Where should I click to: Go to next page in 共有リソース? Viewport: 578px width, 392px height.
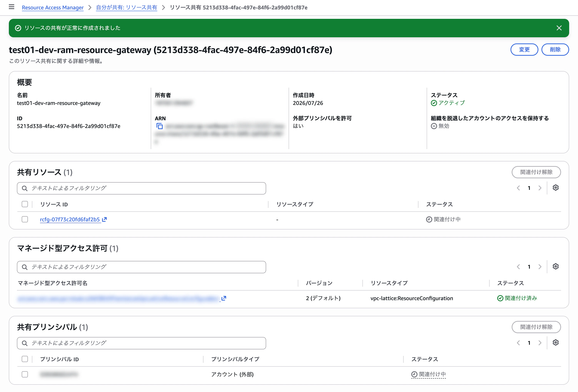point(540,188)
